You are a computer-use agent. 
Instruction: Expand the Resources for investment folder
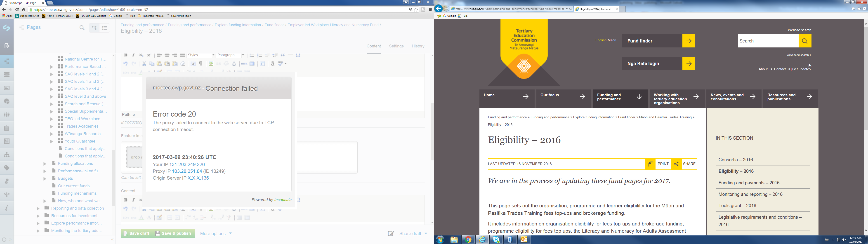tap(38, 216)
